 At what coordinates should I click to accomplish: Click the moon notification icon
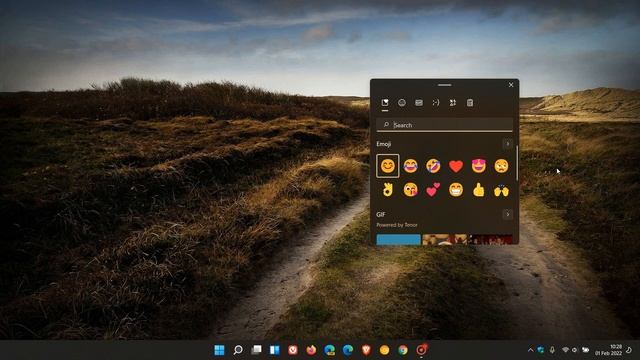click(x=629, y=350)
